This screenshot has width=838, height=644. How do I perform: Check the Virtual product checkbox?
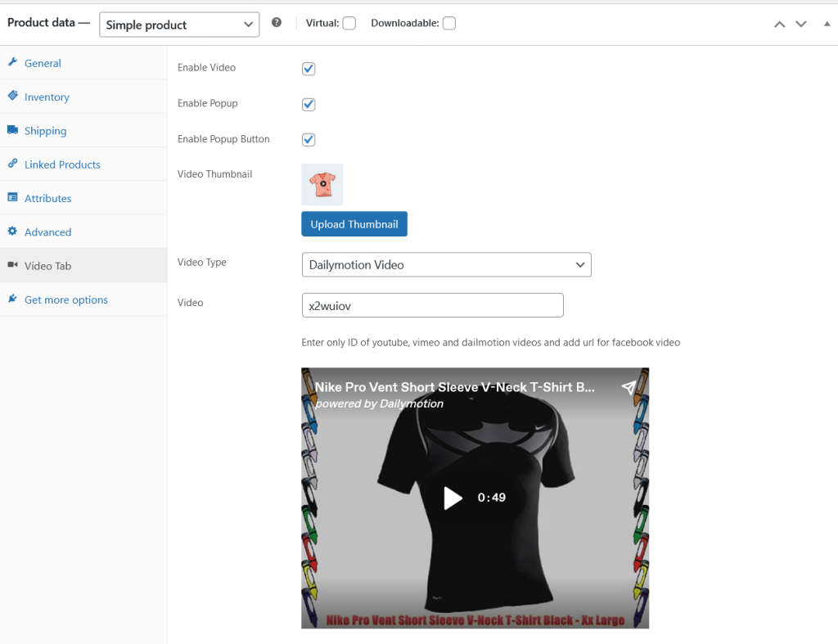[x=349, y=24]
